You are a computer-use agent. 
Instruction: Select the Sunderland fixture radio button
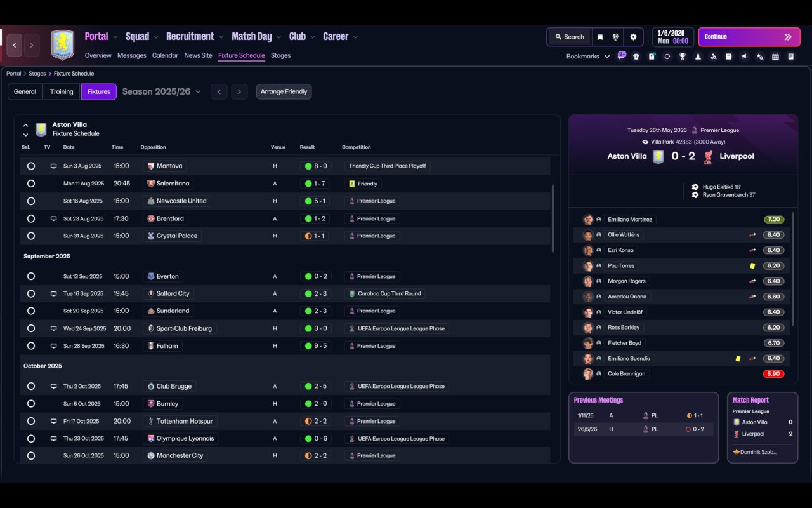(30, 311)
